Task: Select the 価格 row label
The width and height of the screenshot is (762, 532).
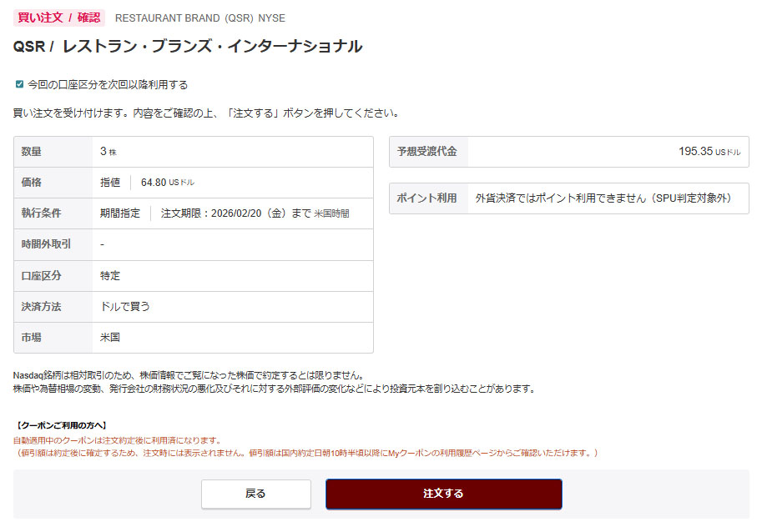Action: point(32,183)
